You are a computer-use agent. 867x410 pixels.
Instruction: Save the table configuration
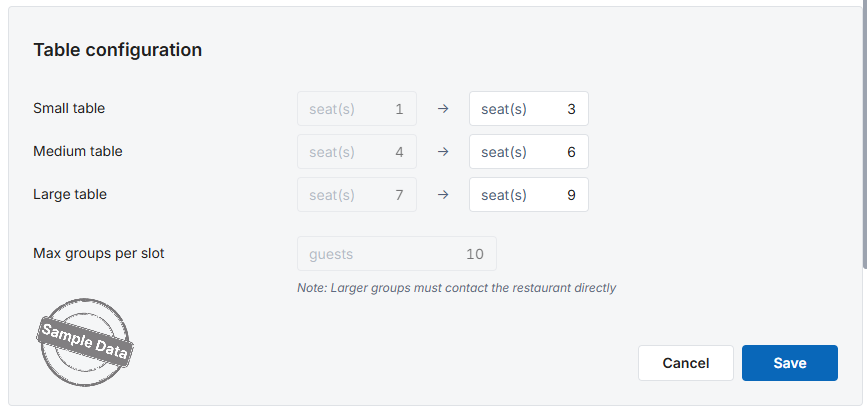click(790, 363)
